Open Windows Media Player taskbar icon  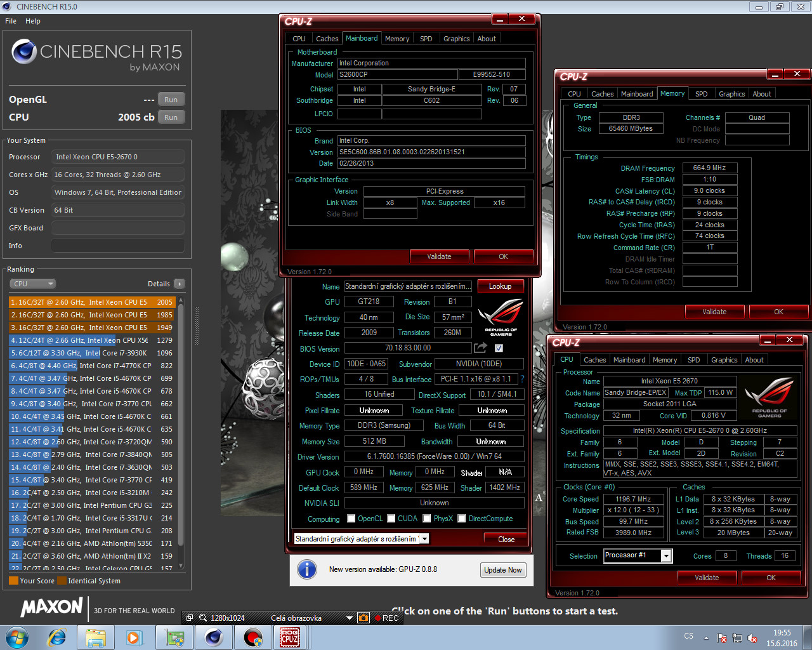(134, 637)
